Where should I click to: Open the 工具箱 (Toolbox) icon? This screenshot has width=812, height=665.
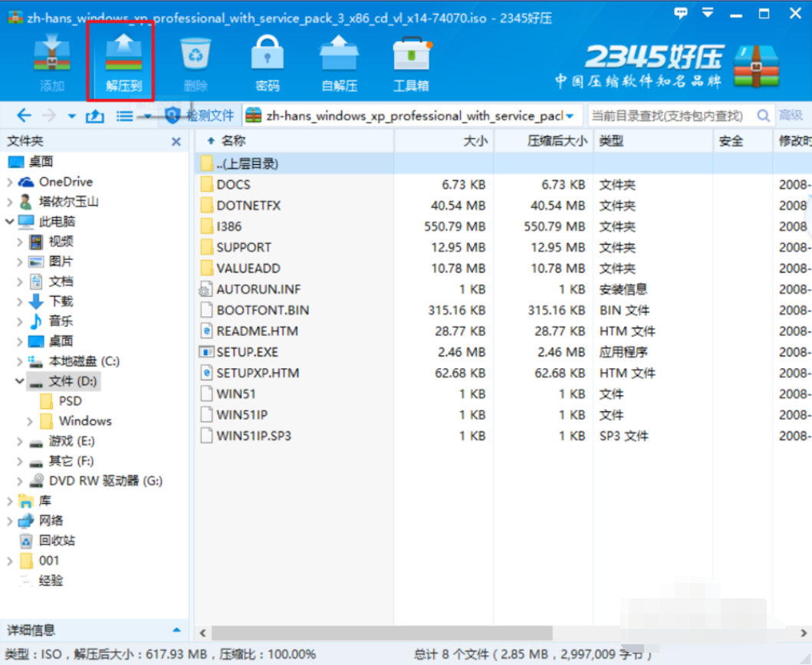(x=411, y=62)
